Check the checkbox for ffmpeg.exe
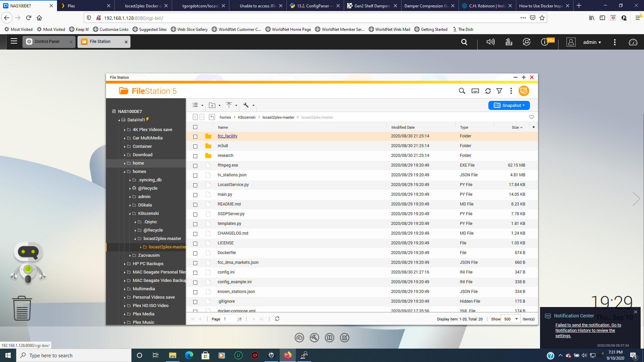 [196, 166]
